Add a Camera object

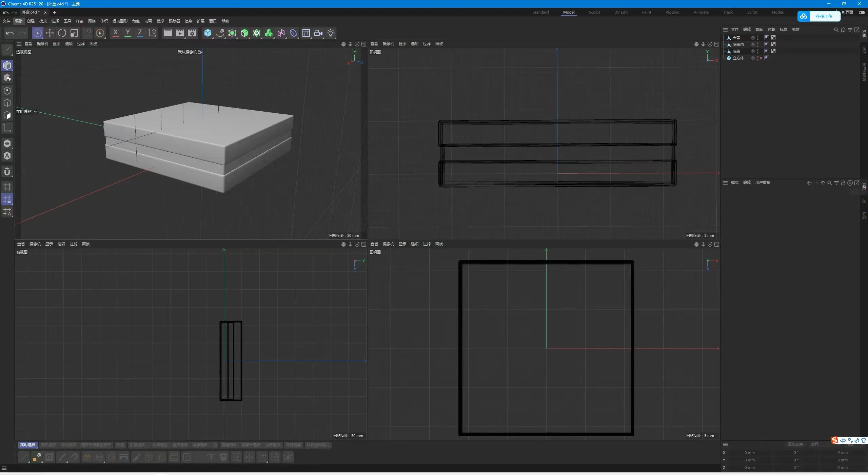pyautogui.click(x=318, y=33)
